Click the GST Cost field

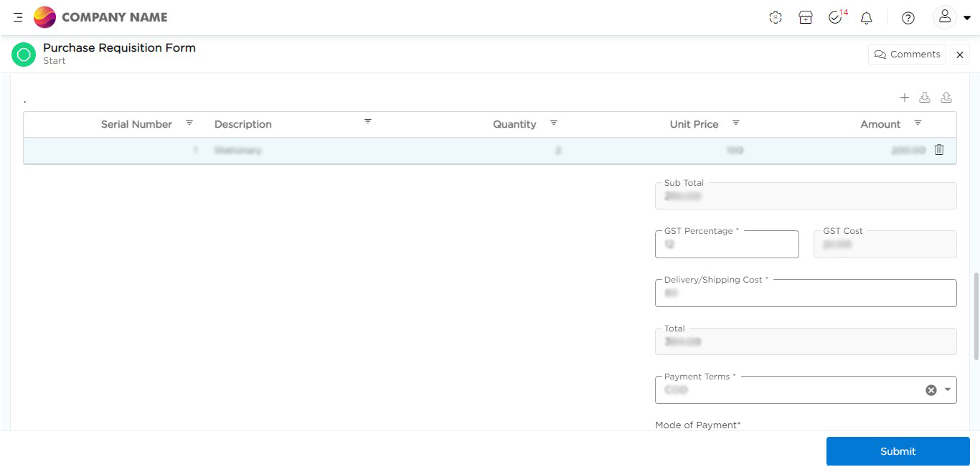pyautogui.click(x=885, y=244)
